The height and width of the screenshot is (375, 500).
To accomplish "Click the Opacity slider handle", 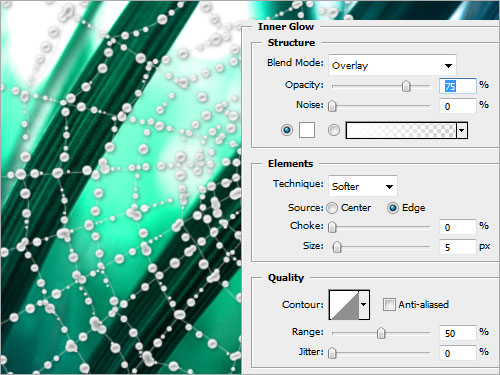I will [406, 86].
